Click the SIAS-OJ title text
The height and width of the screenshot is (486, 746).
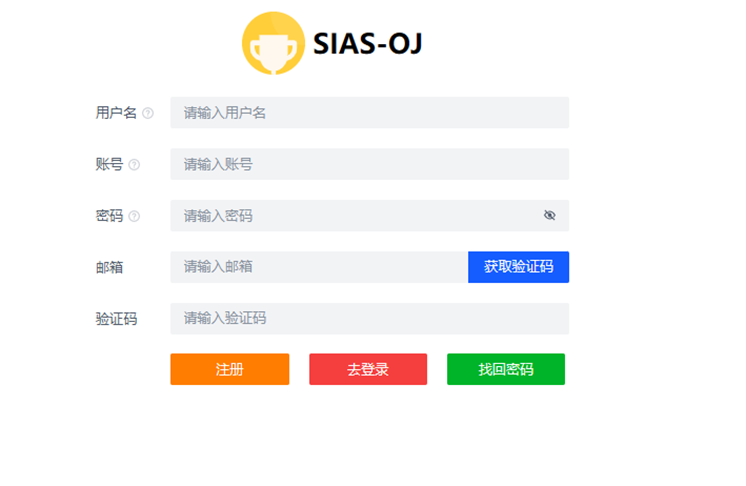coord(368,43)
